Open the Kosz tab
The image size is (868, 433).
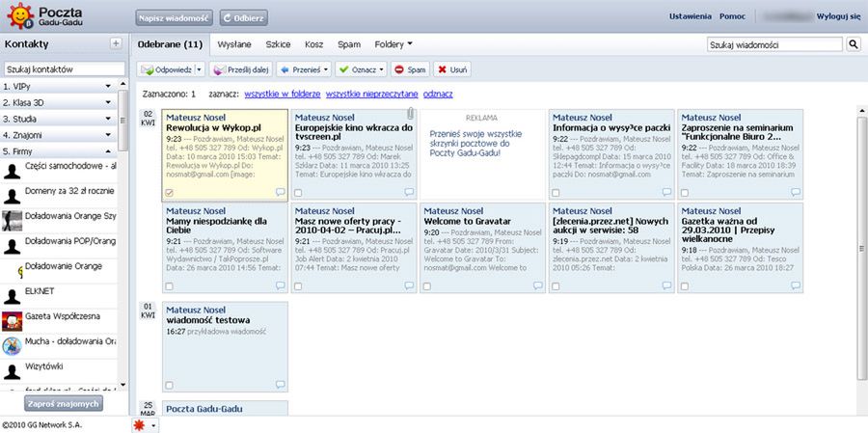click(313, 44)
